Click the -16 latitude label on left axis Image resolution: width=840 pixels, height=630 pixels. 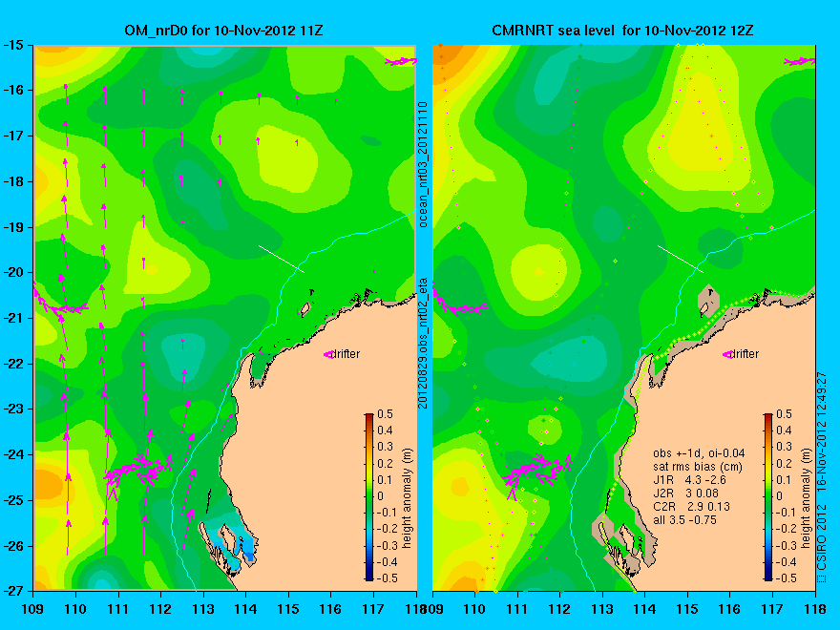pyautogui.click(x=13, y=90)
